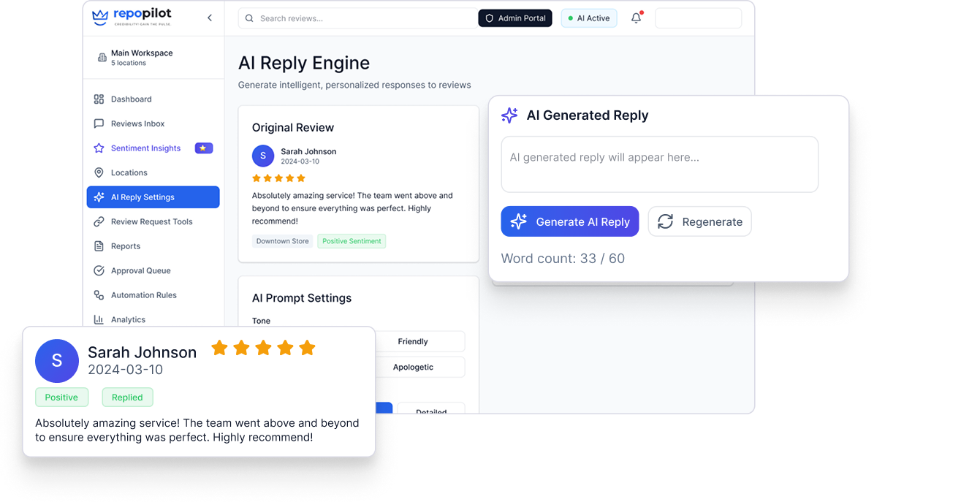Click the Sentiment Insights star icon
This screenshot has width=980, height=502.
[x=99, y=148]
